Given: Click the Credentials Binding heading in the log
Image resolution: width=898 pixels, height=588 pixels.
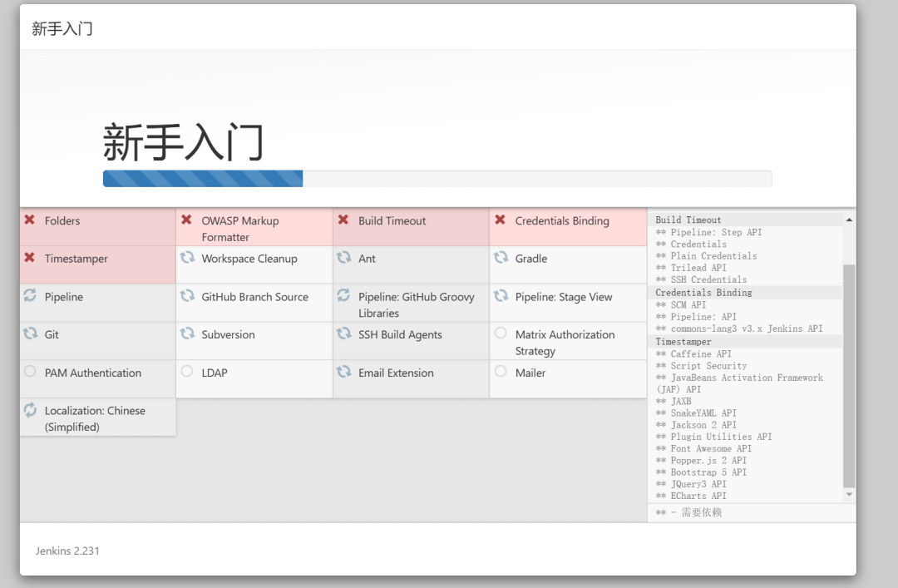Looking at the screenshot, I should (x=703, y=292).
